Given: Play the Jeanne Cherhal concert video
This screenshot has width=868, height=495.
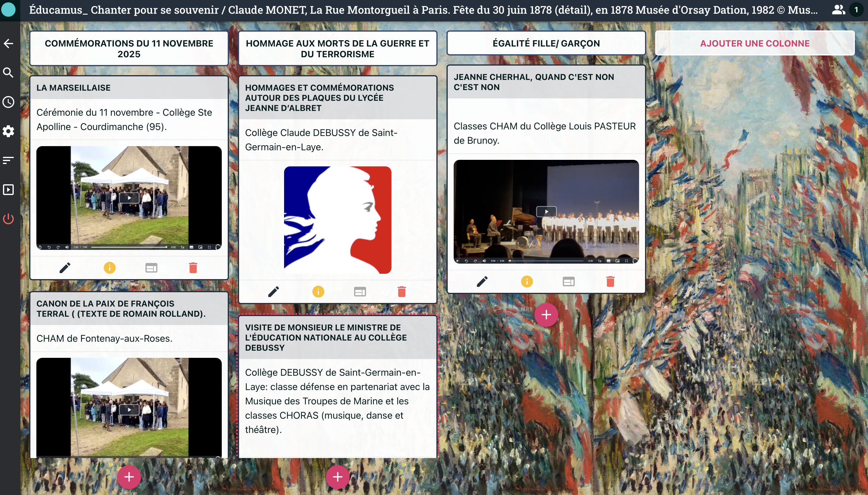Looking at the screenshot, I should [546, 211].
